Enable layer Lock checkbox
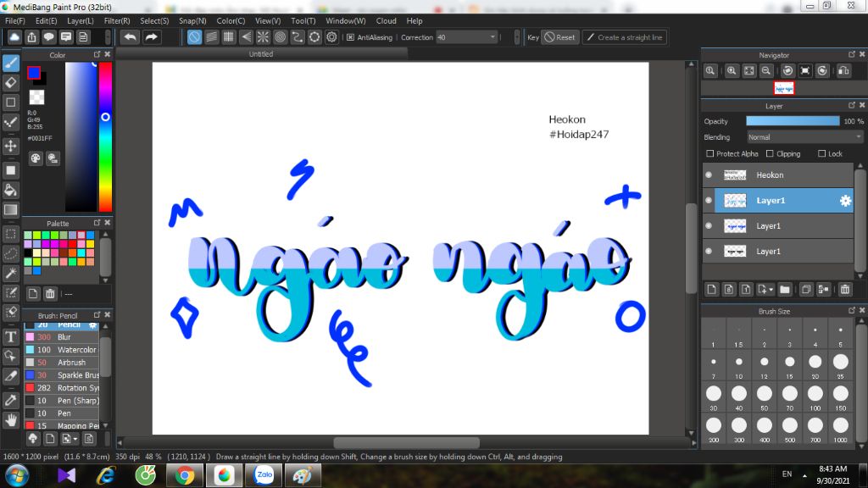The width and height of the screenshot is (868, 488). coord(821,153)
